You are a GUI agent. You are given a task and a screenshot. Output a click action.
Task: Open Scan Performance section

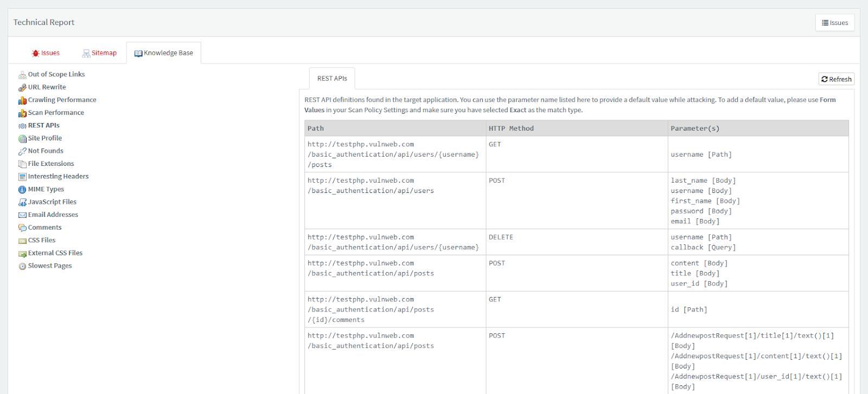56,112
